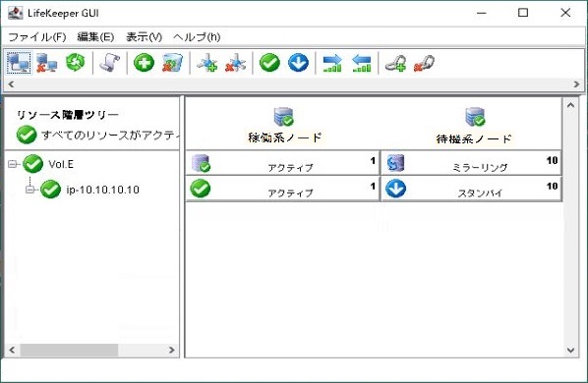
Task: Click the green check In Service icon
Action: tap(270, 63)
